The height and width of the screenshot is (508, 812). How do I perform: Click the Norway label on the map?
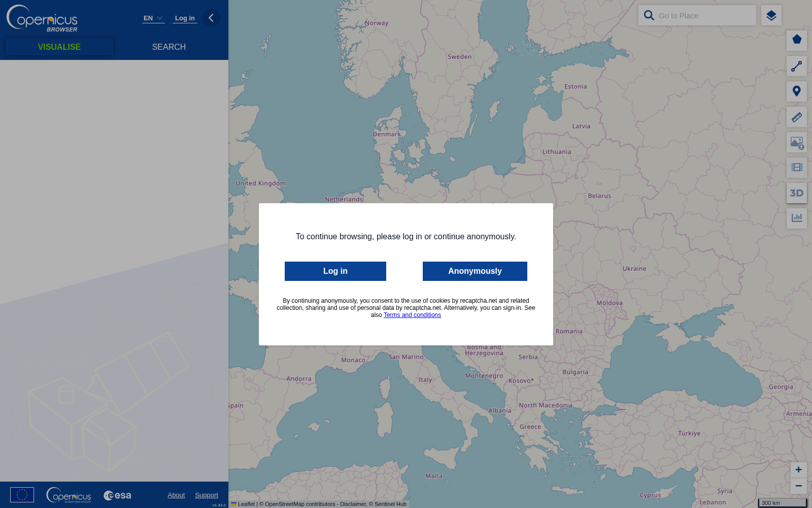(x=376, y=23)
